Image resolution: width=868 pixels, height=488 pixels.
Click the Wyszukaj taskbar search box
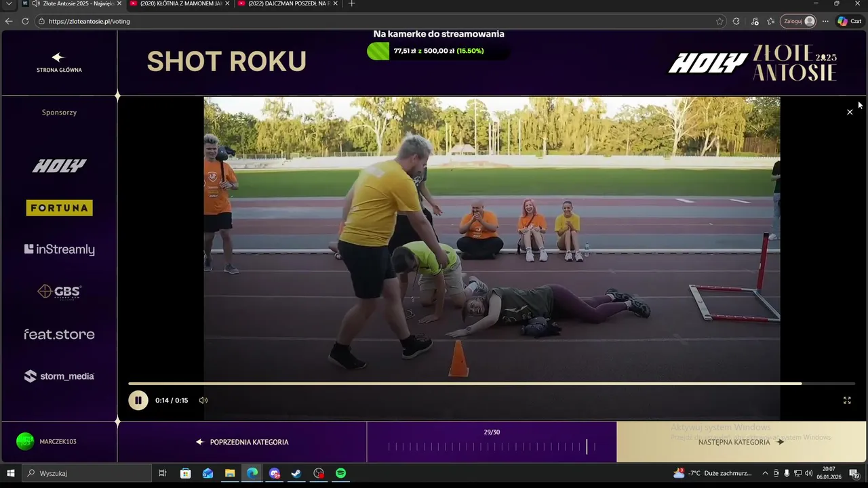coord(86,473)
